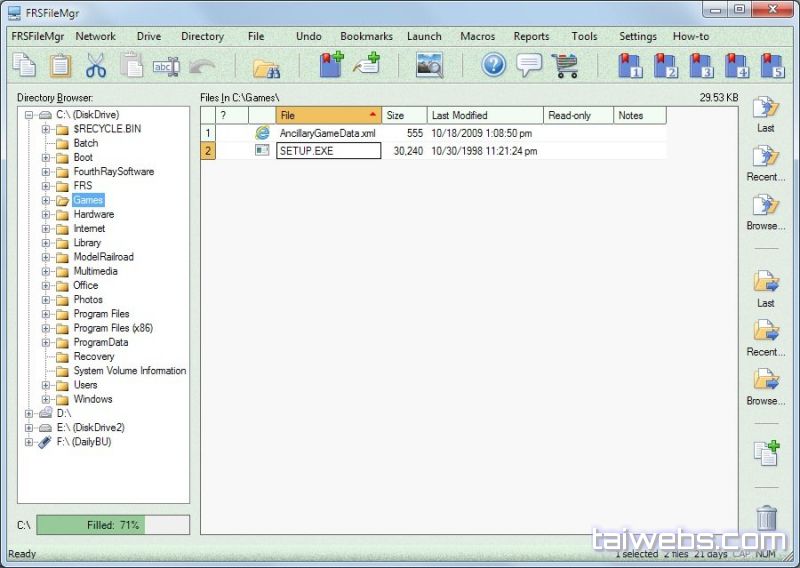Screen dimensions: 800x568
Task: Collapse the C:\ (DiskDrive) tree node
Action: click(x=29, y=115)
